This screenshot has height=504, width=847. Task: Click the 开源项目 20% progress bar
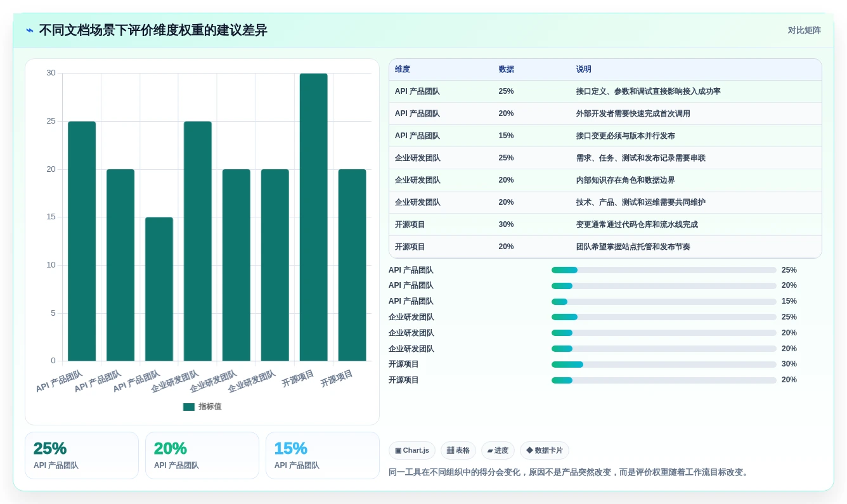point(664,380)
